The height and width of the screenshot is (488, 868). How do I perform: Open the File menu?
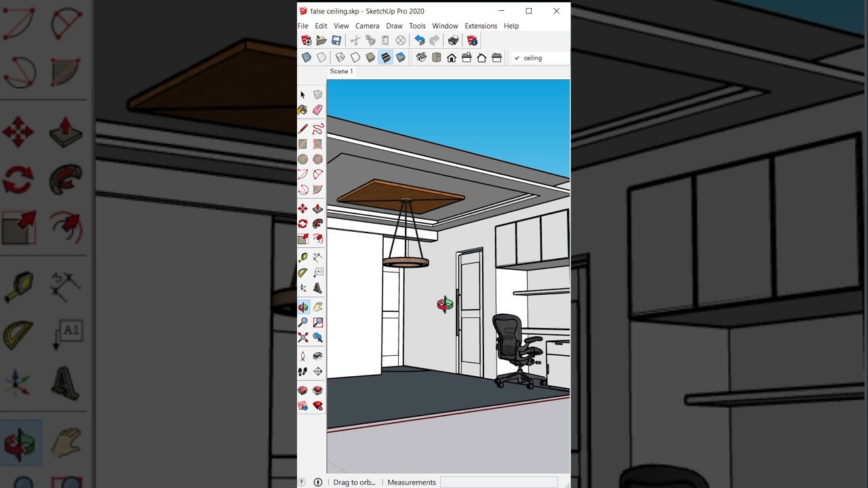(303, 26)
